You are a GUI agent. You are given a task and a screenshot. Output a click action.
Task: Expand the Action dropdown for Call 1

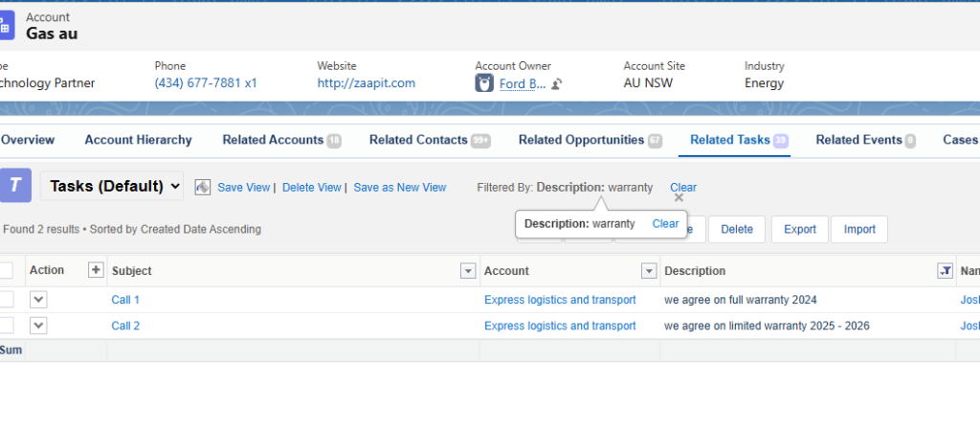point(38,300)
